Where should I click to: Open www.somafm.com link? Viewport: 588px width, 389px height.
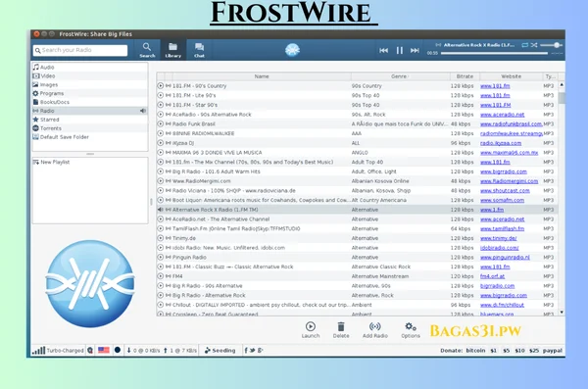coord(502,200)
